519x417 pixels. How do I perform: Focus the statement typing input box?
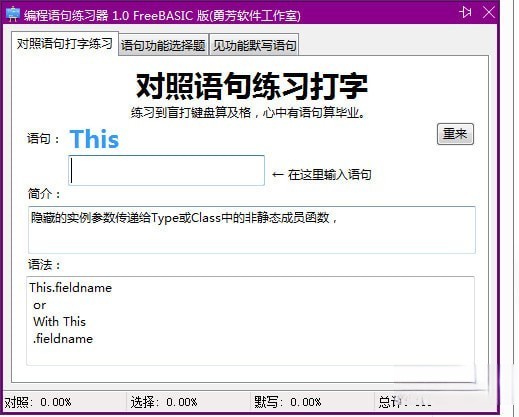click(x=166, y=170)
